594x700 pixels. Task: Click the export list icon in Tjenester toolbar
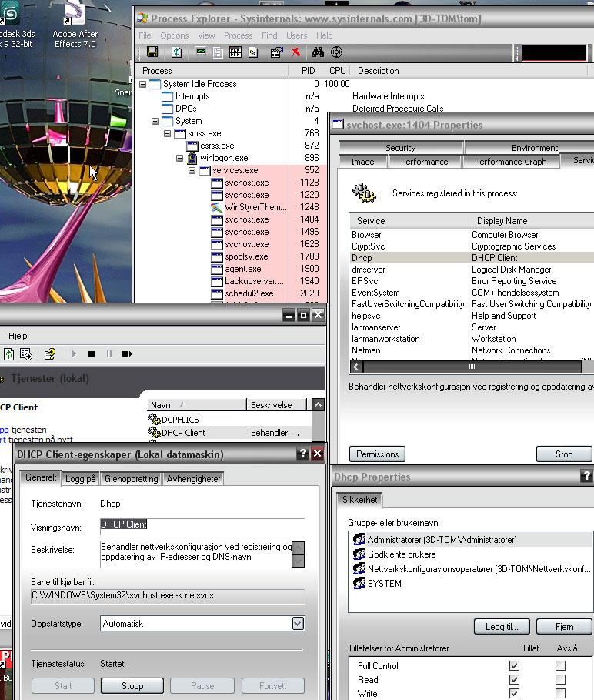tap(26, 354)
